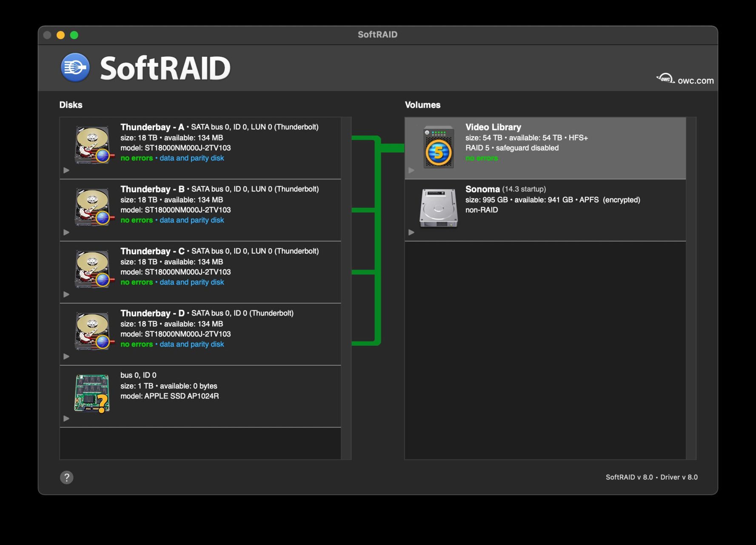This screenshot has height=545, width=756.
Task: Expand the Thunderbay - D details arrow
Action: 66,356
